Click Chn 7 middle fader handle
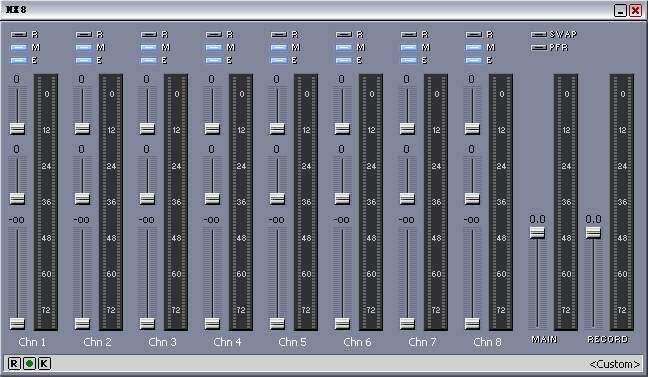 tap(407, 199)
